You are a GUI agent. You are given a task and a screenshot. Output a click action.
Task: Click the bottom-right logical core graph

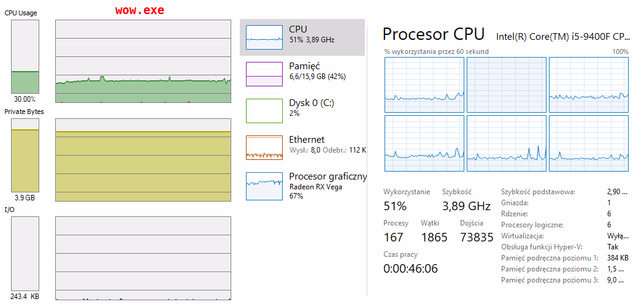pyautogui.click(x=588, y=143)
